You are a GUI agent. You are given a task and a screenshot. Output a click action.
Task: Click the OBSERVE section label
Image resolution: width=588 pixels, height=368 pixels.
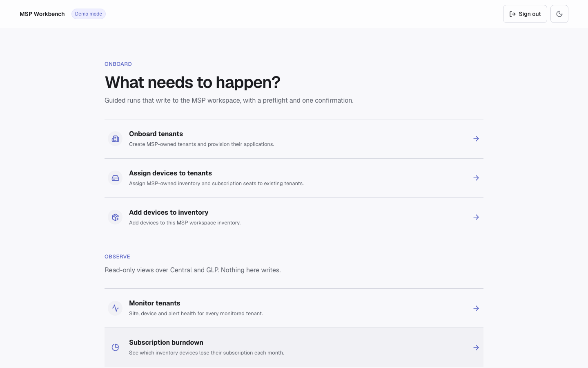click(x=117, y=256)
